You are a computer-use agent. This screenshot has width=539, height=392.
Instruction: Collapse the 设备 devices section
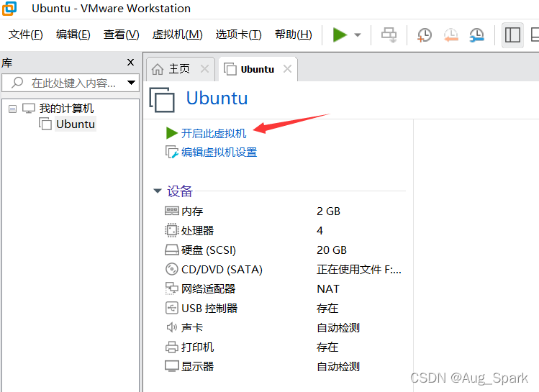[x=158, y=191]
